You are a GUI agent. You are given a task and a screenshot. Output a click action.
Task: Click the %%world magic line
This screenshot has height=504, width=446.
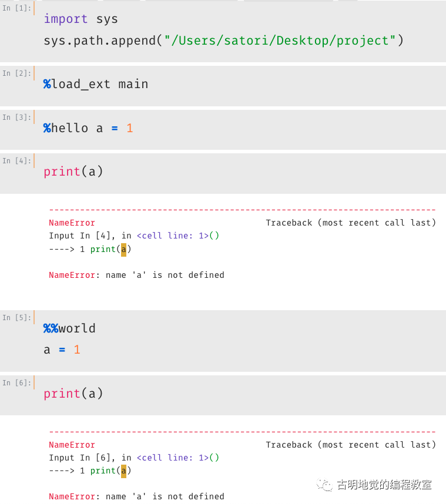point(69,328)
